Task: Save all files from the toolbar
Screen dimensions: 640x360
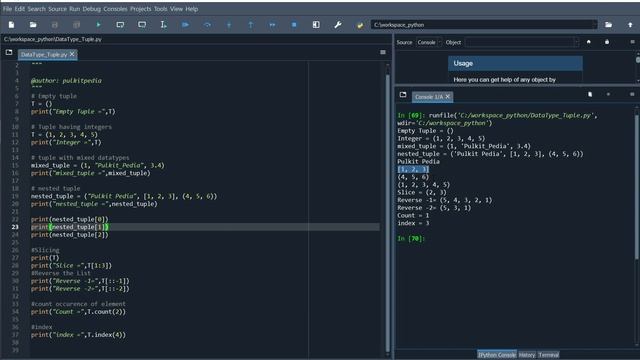Action: [x=76, y=25]
